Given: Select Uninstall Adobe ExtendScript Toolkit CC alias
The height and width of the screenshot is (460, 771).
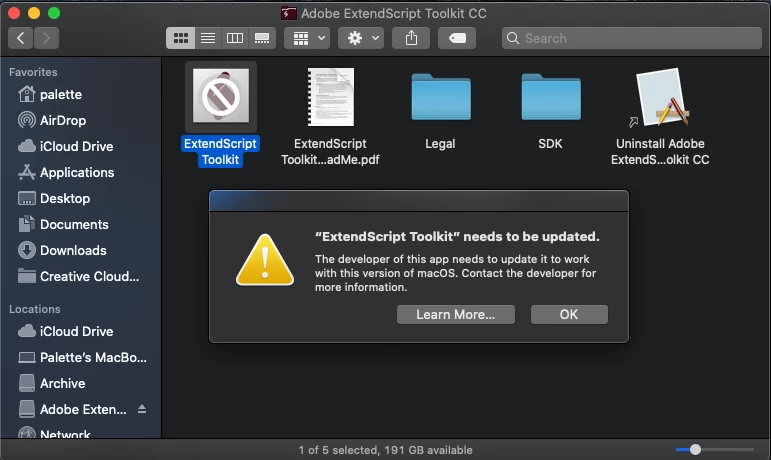Looking at the screenshot, I should click(x=660, y=97).
